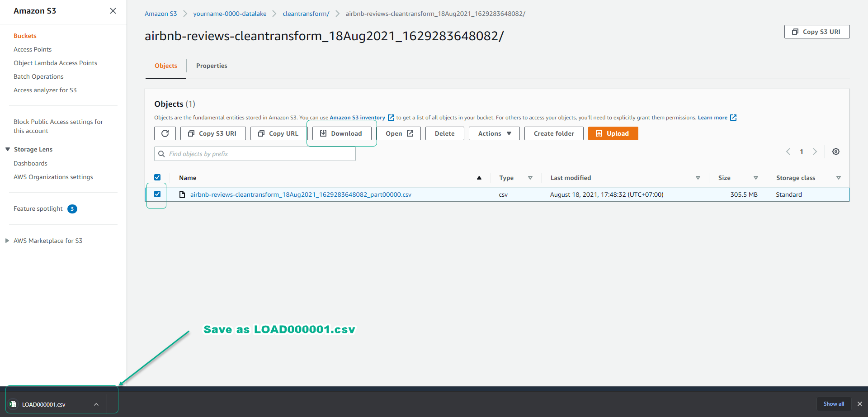The width and height of the screenshot is (868, 417).
Task: Expand AWS Marketplace for S3 section
Action: pyautogui.click(x=7, y=241)
